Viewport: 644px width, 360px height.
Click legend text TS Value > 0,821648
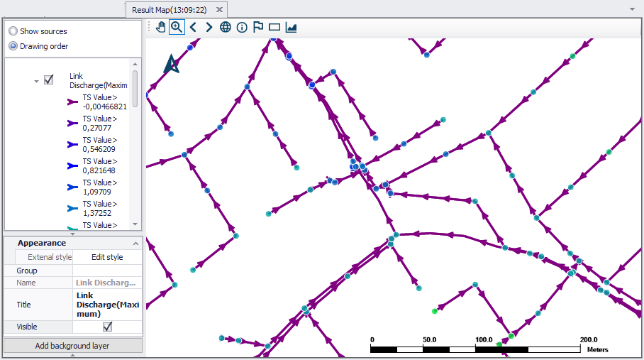point(100,166)
